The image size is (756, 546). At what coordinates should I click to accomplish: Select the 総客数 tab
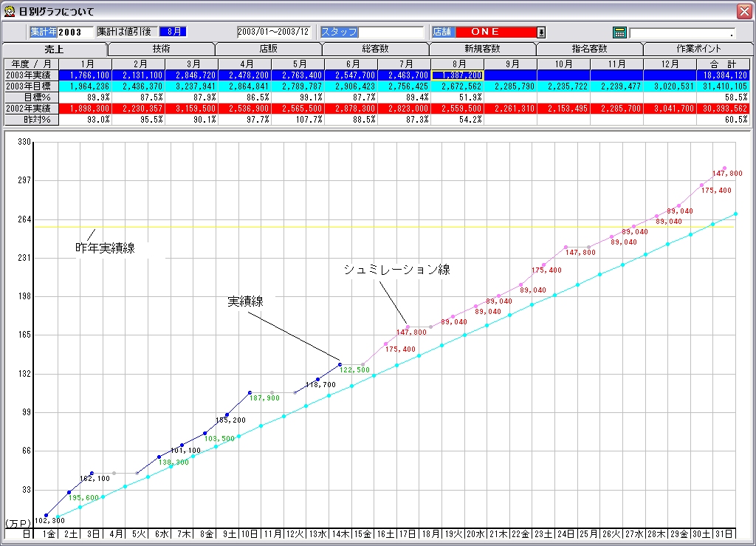click(x=376, y=49)
